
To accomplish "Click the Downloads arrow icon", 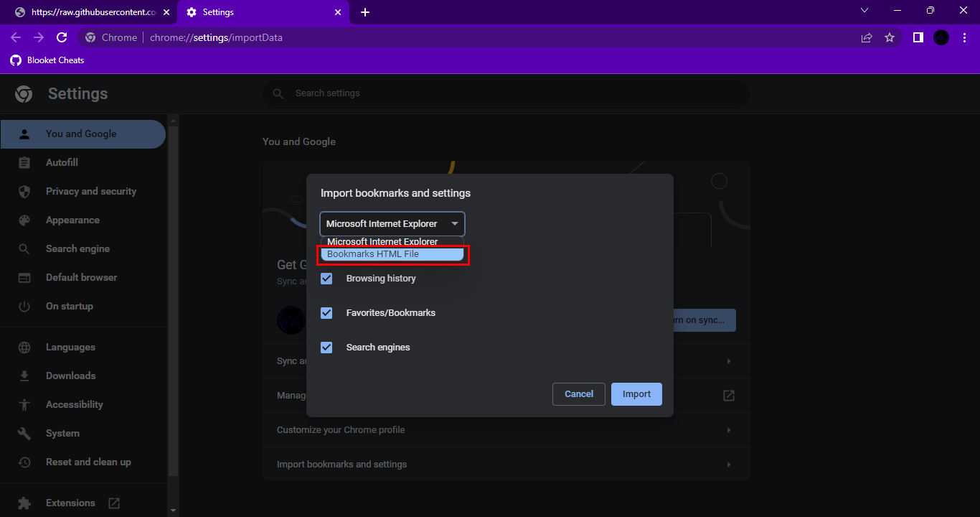I will [24, 376].
